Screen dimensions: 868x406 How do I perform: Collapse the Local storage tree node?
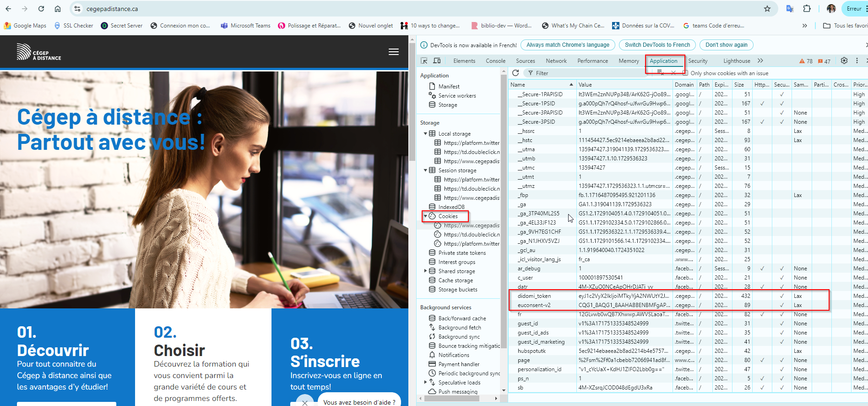tap(425, 133)
